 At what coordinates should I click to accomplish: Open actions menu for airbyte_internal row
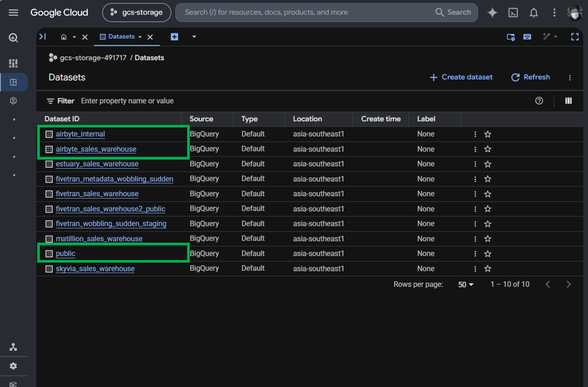(475, 134)
